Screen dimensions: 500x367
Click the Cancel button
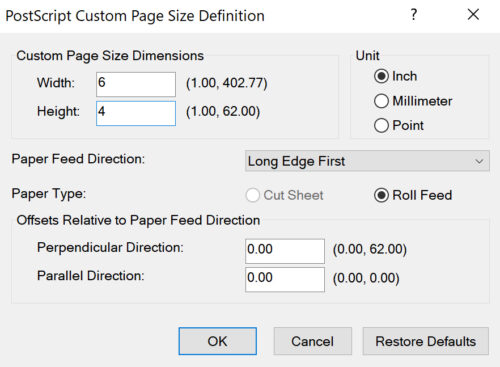(313, 341)
